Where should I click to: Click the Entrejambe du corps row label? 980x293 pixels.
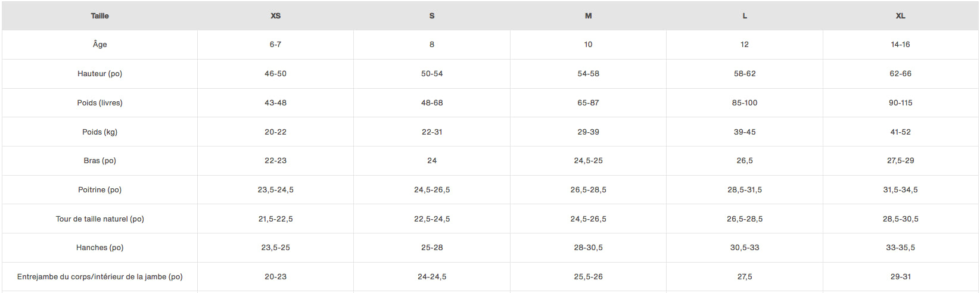coord(99,277)
